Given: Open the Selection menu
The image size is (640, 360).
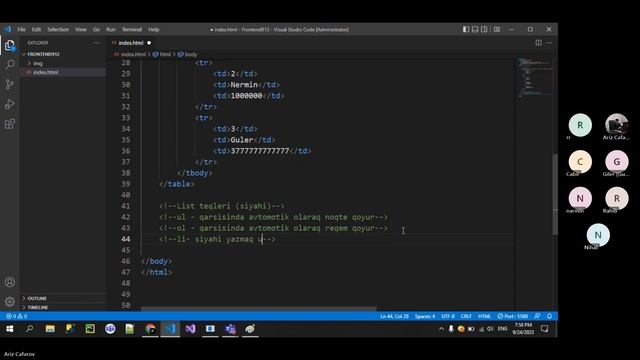Looking at the screenshot, I should [58, 29].
